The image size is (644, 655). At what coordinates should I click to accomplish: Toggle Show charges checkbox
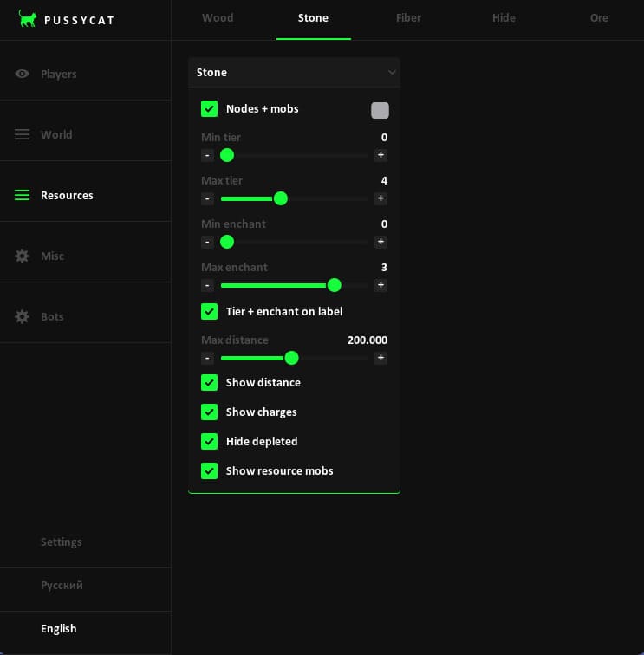tap(210, 412)
